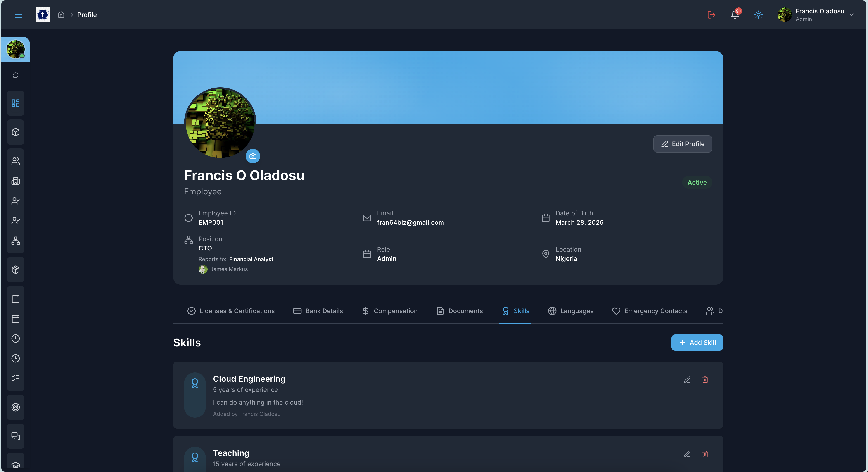Switch to the Documents tab

[460, 311]
